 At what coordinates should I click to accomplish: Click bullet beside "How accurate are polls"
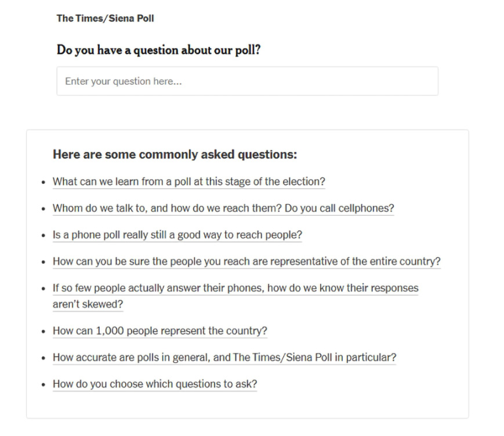pyautogui.click(x=43, y=358)
